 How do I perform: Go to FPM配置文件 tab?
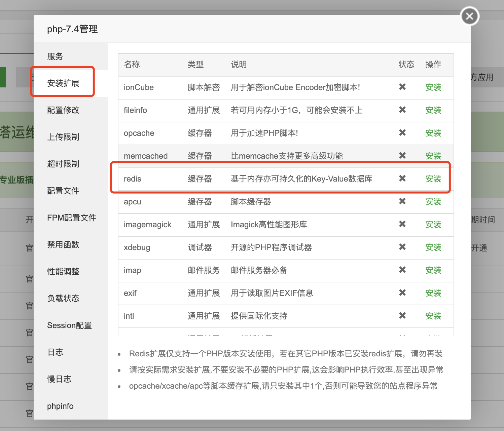point(72,218)
